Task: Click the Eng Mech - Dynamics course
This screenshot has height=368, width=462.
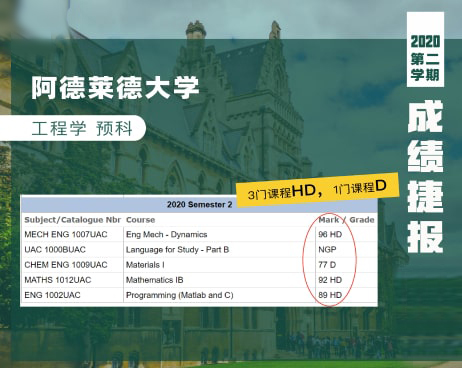Action: click(166, 235)
